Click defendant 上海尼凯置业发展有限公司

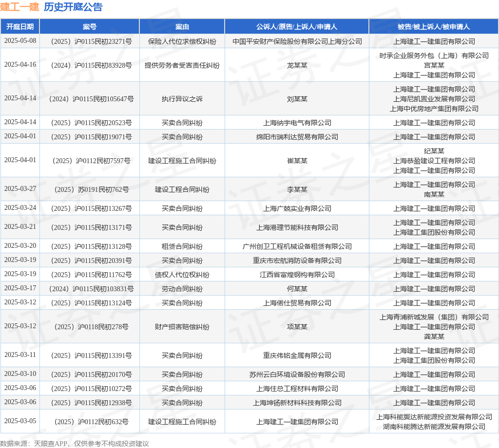point(434,99)
